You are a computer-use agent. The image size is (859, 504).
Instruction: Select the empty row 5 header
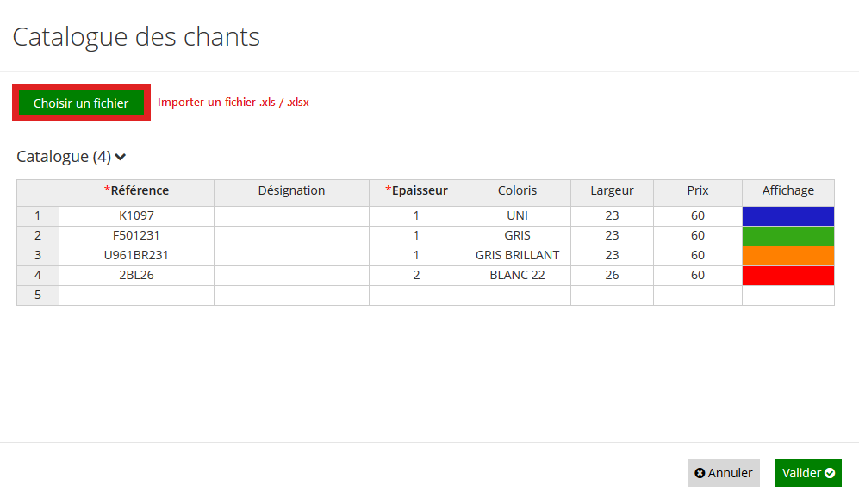click(x=38, y=296)
